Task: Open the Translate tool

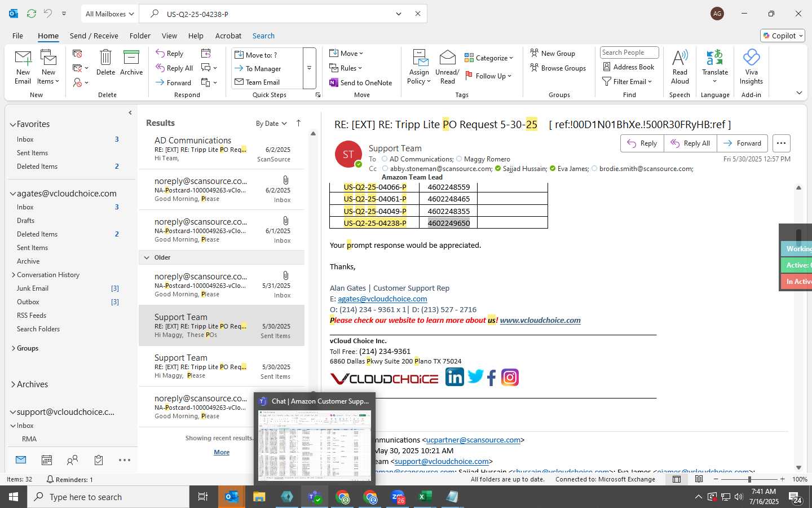Action: (715, 67)
